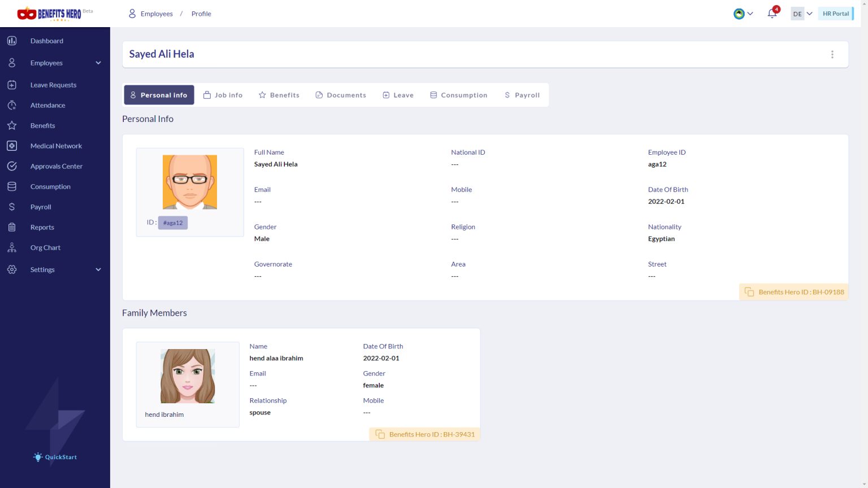The image size is (868, 488).
Task: Open the Consumption tab
Action: pyautogui.click(x=458, y=95)
